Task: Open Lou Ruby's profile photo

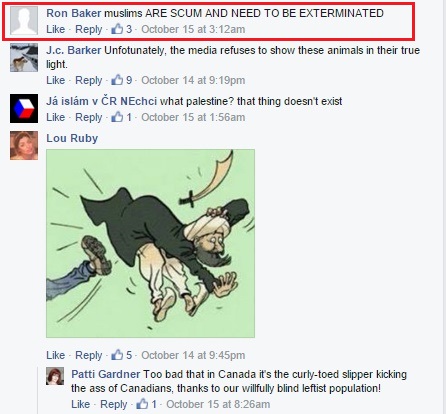Action: (24, 145)
